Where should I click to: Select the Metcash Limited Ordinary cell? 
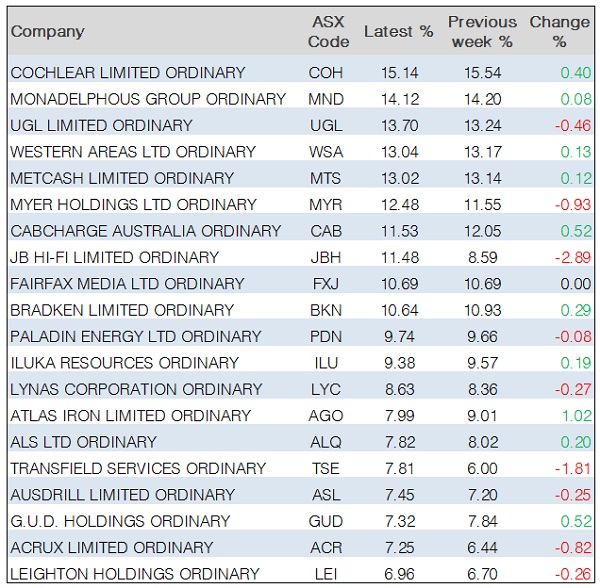(122, 178)
